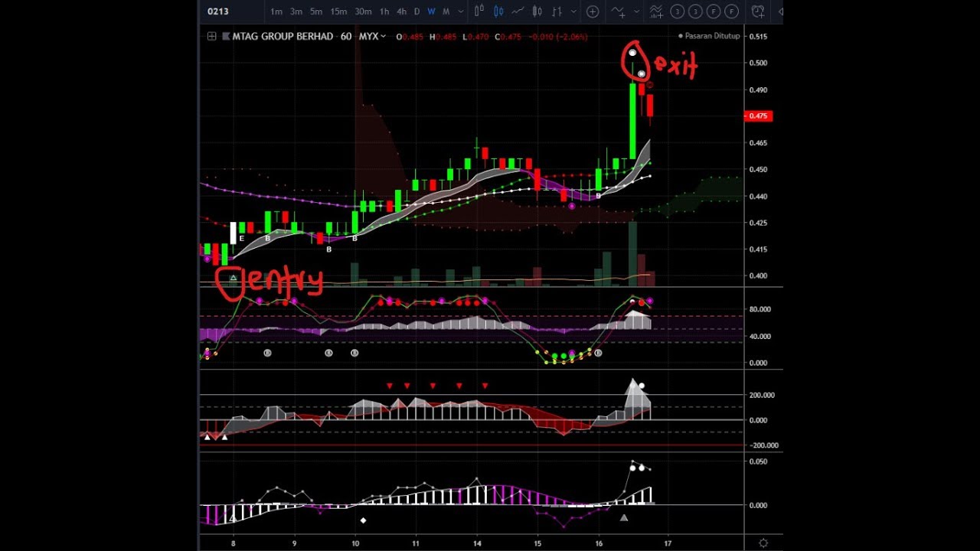Click date 14 on the time axis
This screenshot has height=551, width=980.
tap(477, 543)
